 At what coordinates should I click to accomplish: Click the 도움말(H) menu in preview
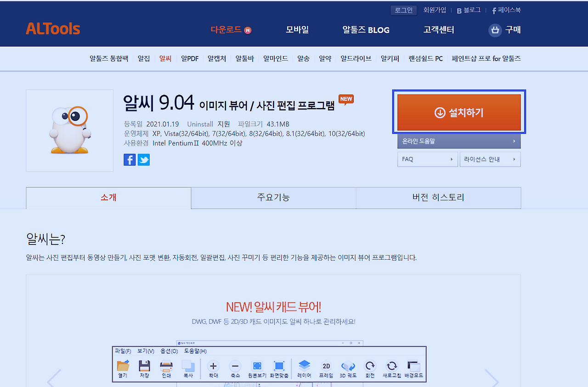[195, 351]
